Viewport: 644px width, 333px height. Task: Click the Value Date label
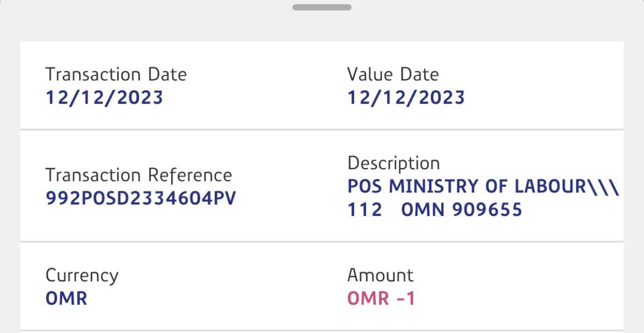[x=393, y=74]
